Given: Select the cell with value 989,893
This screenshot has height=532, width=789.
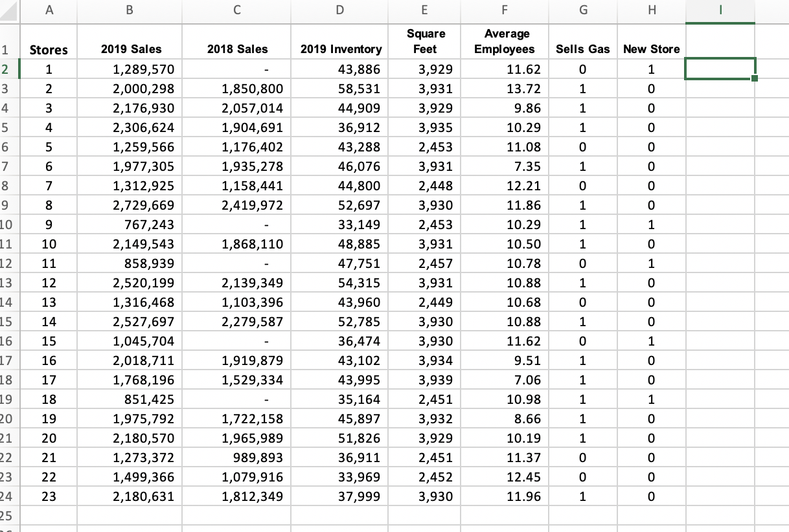Looking at the screenshot, I should (x=236, y=458).
